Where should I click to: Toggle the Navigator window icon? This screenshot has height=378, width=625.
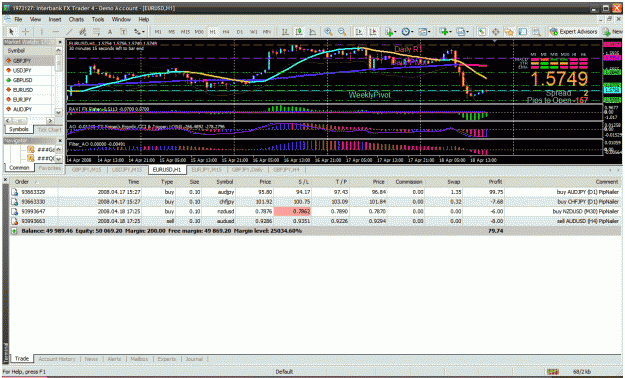point(509,32)
